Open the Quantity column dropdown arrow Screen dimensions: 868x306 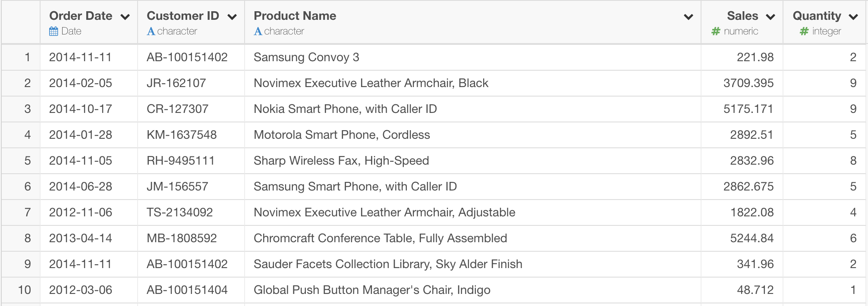tap(853, 17)
